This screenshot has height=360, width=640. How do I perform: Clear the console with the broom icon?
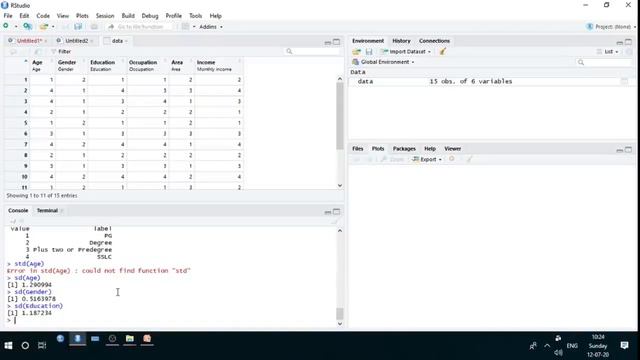point(335,221)
